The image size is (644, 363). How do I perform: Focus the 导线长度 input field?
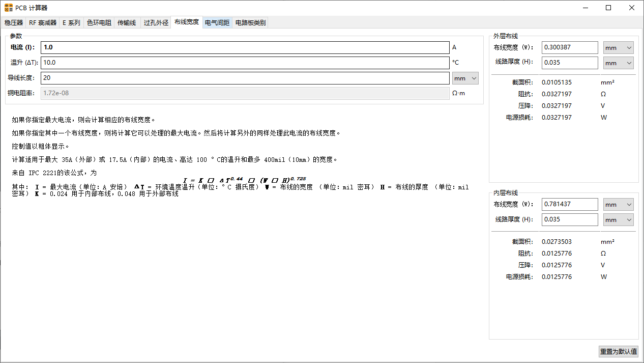245,78
